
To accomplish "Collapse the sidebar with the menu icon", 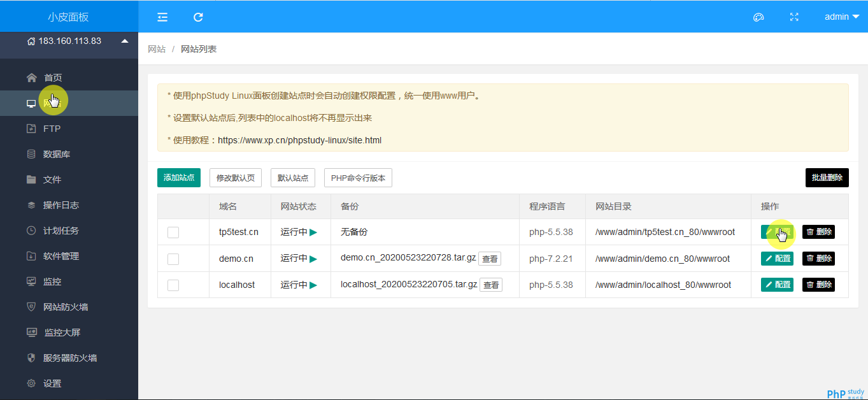I will click(x=162, y=17).
